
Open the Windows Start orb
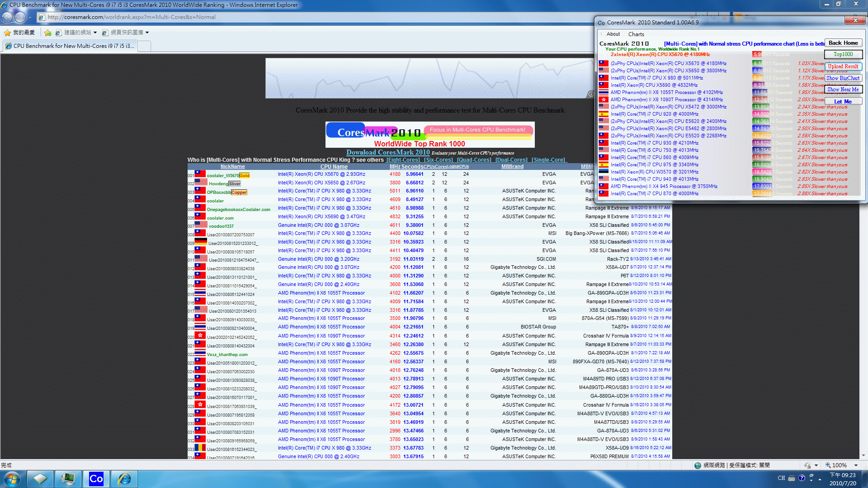(12, 479)
